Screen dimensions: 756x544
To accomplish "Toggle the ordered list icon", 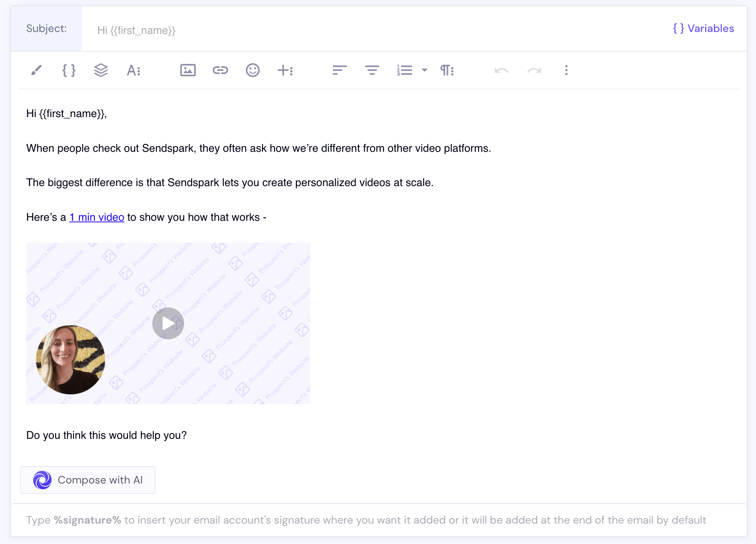I will point(405,70).
